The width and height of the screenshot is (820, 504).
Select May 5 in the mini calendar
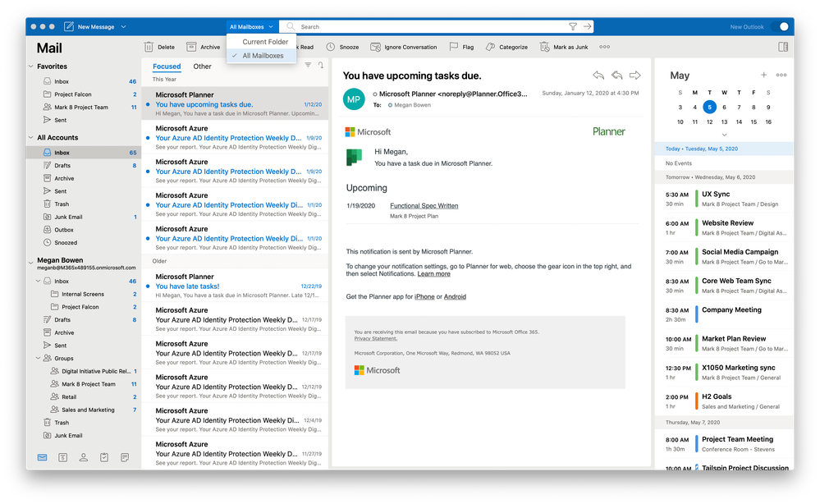710,108
